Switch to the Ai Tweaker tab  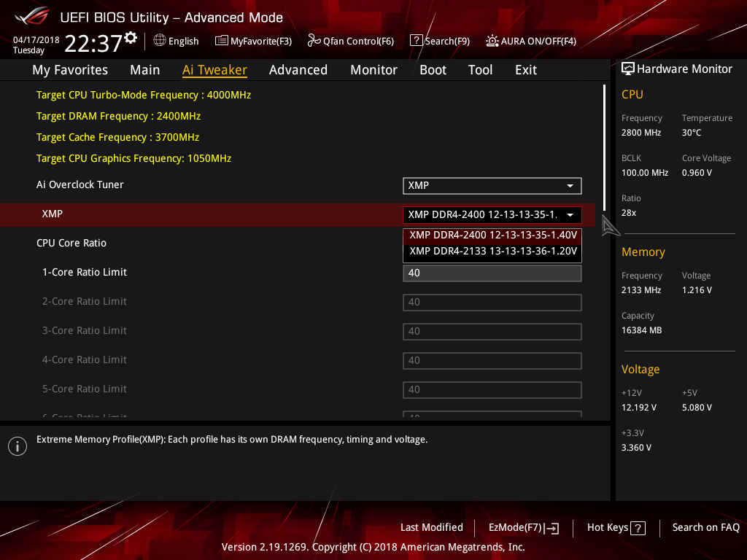(214, 70)
